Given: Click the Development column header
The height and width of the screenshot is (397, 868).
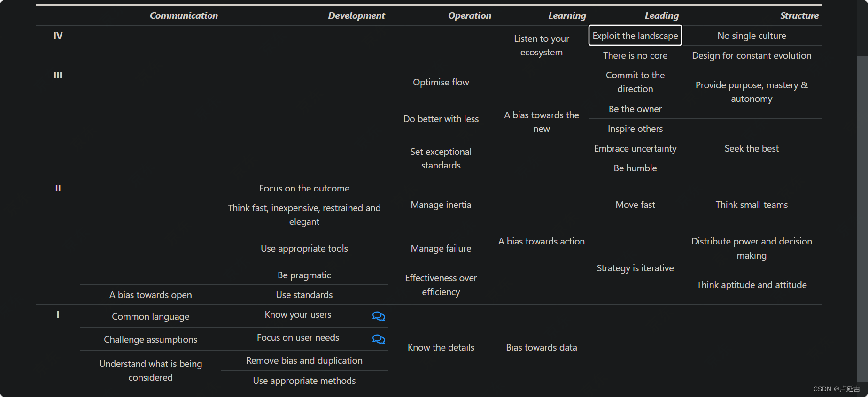Looking at the screenshot, I should (x=356, y=15).
